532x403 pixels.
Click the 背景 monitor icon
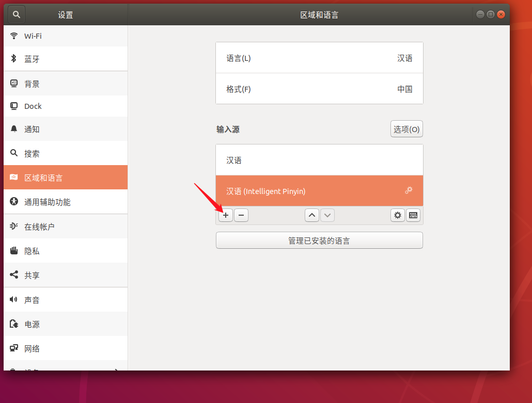14,84
